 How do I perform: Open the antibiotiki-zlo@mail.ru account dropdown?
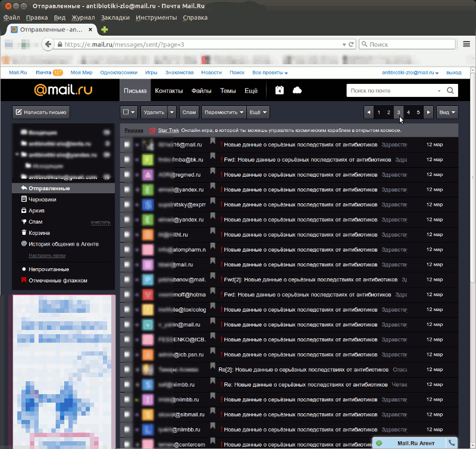[410, 73]
